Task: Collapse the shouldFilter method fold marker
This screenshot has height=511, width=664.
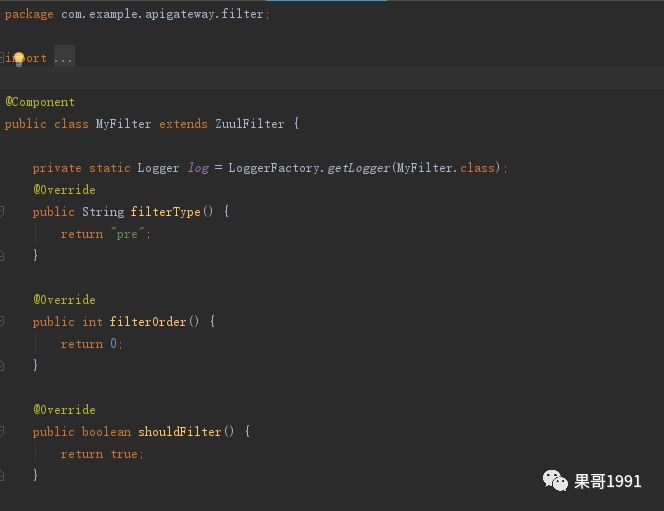Action: [x=2, y=431]
